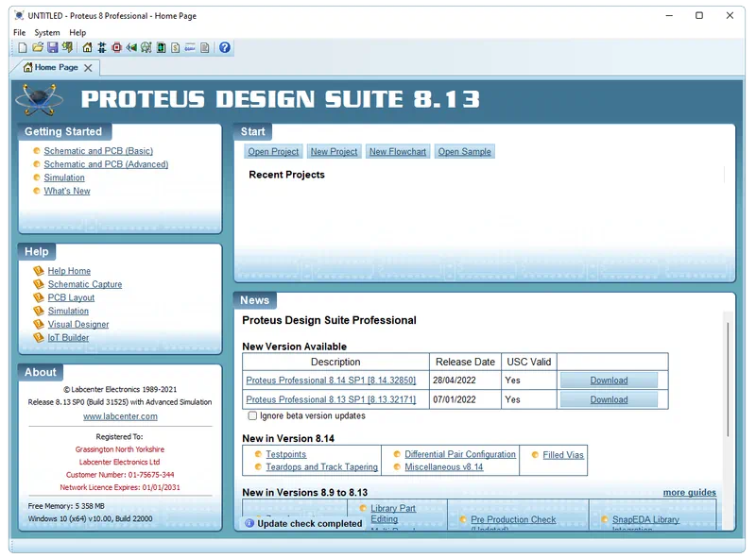This screenshot has width=756, height=558.
Task: Open IoT Builder help link
Action: click(x=68, y=338)
